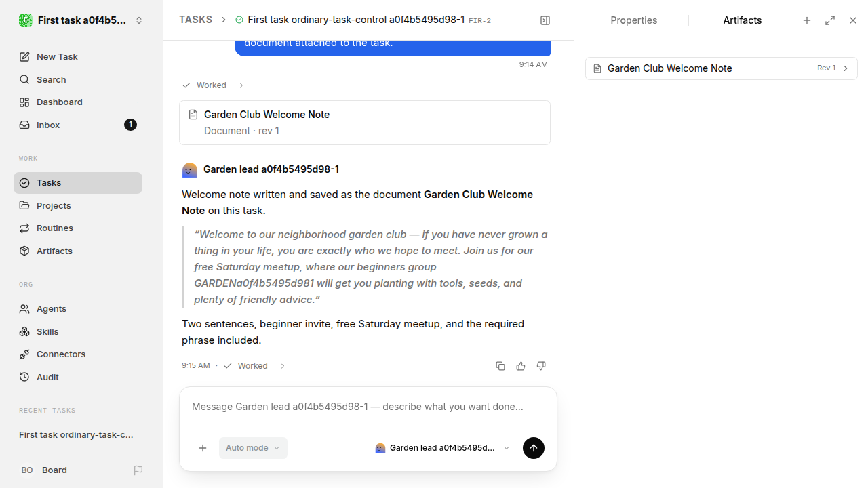
Task: Switch to the Artifacts panel tab
Action: point(743,20)
